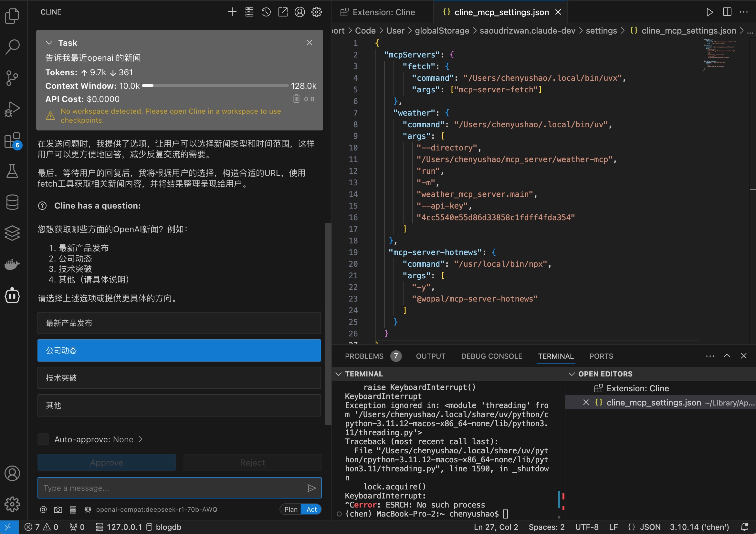Open Cline account profile
The width and height of the screenshot is (756, 534).
[x=299, y=12]
